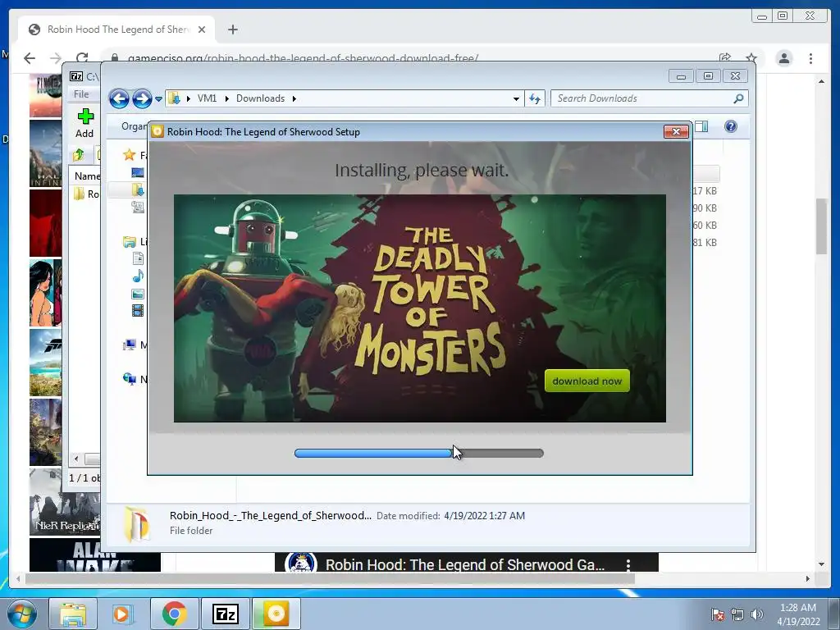Click the search magnifier icon in Explorer
Image resolution: width=840 pixels, height=630 pixels.
click(x=739, y=98)
